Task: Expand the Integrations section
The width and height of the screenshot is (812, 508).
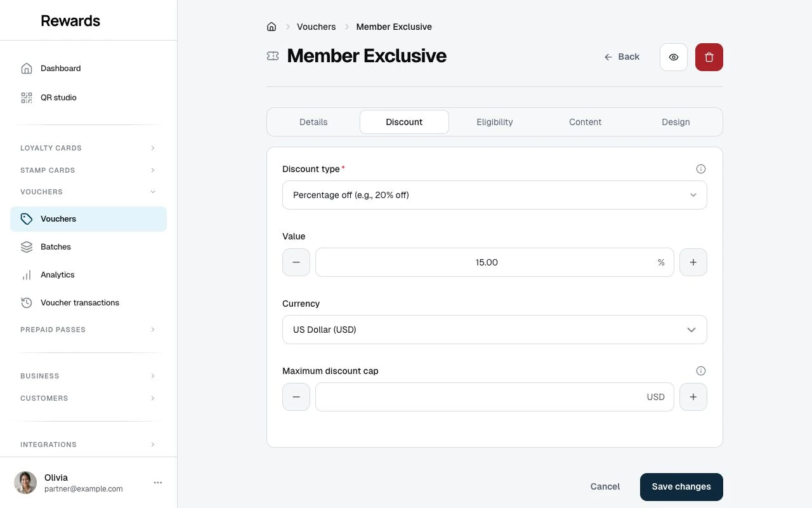Action: [x=88, y=444]
